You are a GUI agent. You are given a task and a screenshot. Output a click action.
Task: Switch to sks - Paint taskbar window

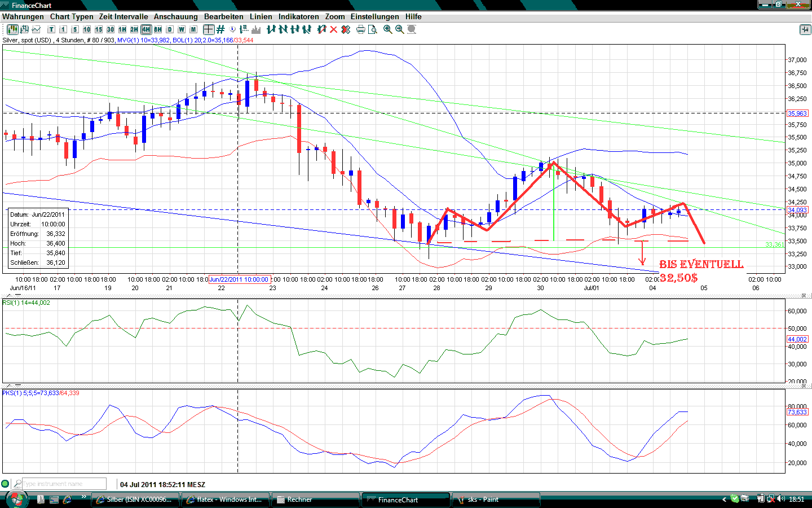tap(496, 500)
